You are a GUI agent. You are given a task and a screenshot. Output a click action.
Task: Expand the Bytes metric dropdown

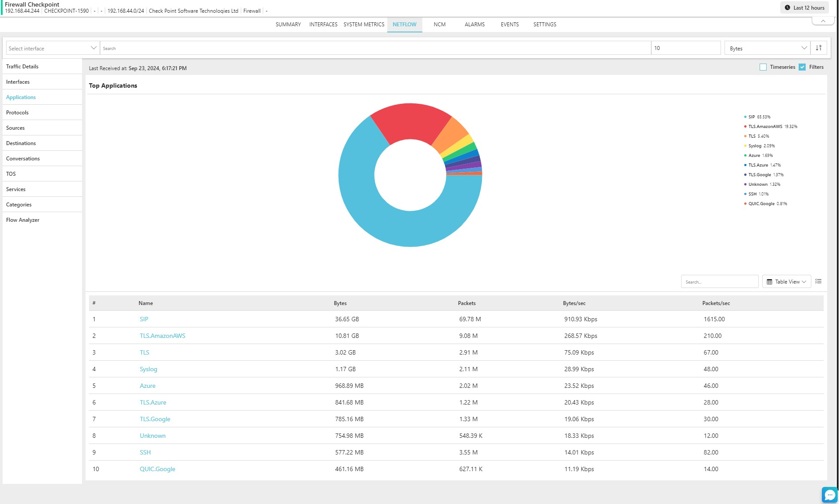768,48
